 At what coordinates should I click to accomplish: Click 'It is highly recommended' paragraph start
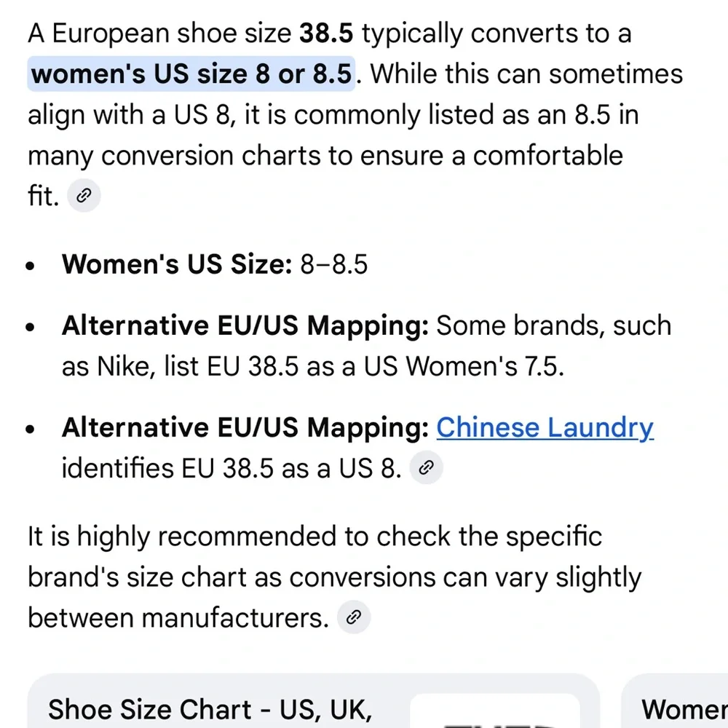tap(182, 537)
